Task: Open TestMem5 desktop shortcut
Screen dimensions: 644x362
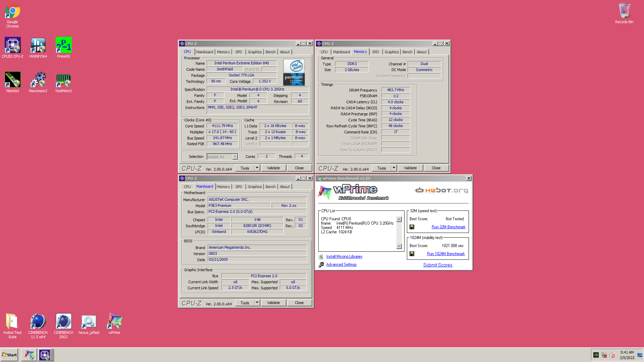Action: coord(63,82)
